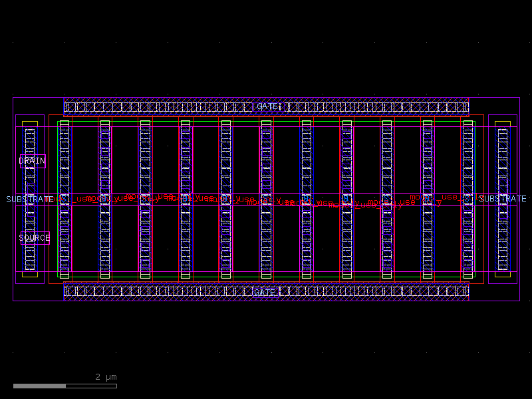The width and height of the screenshot is (532, 399).
Task: Click the bottom GATE text label
Action: click(265, 291)
